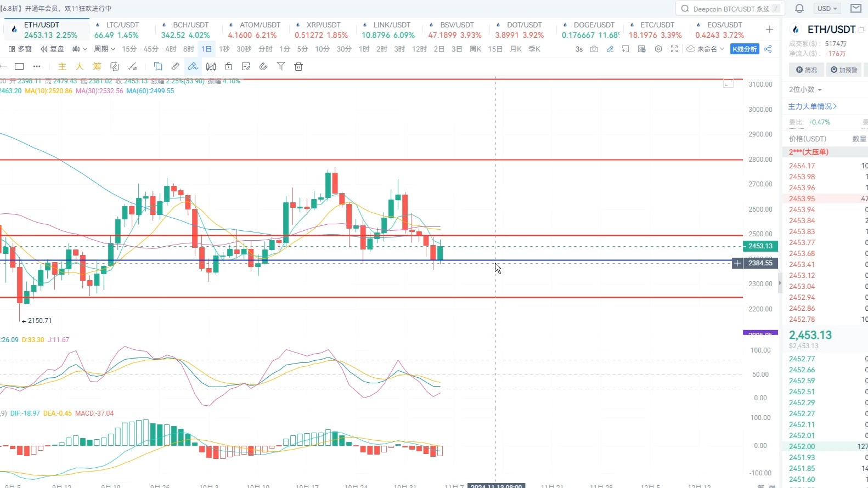
Task: Open the USD currency dropdown
Action: coord(827,8)
